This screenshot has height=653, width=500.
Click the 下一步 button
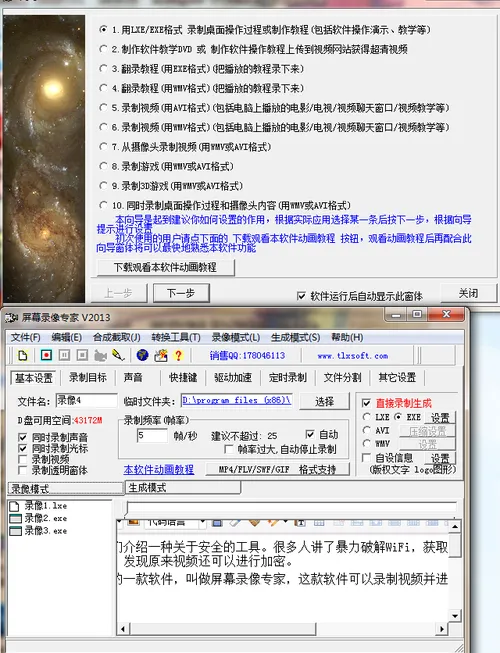[x=181, y=293]
